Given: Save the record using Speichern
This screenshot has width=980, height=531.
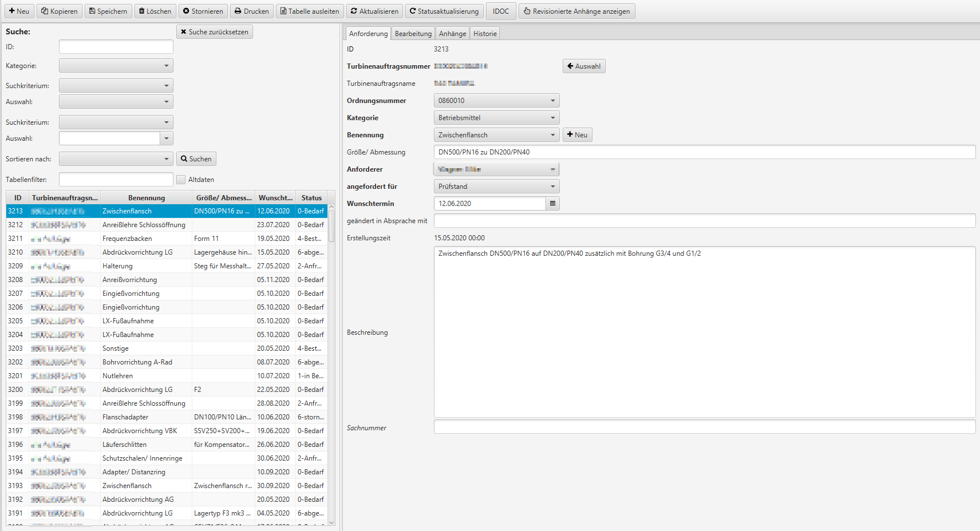Looking at the screenshot, I should point(108,11).
